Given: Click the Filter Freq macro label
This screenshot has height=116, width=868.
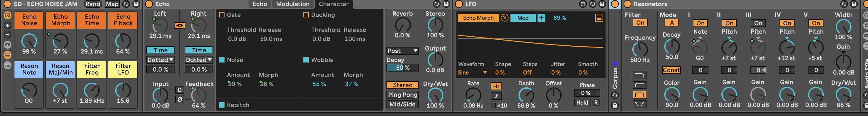Looking at the screenshot, I should tap(92, 69).
